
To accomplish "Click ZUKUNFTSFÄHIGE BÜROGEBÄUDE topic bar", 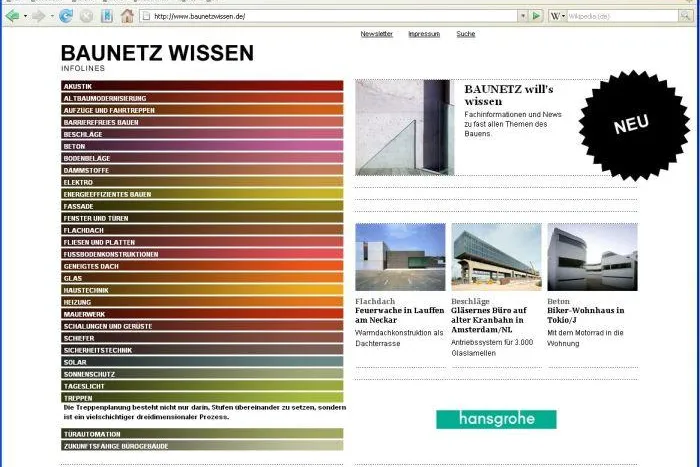I will (x=202, y=446).
